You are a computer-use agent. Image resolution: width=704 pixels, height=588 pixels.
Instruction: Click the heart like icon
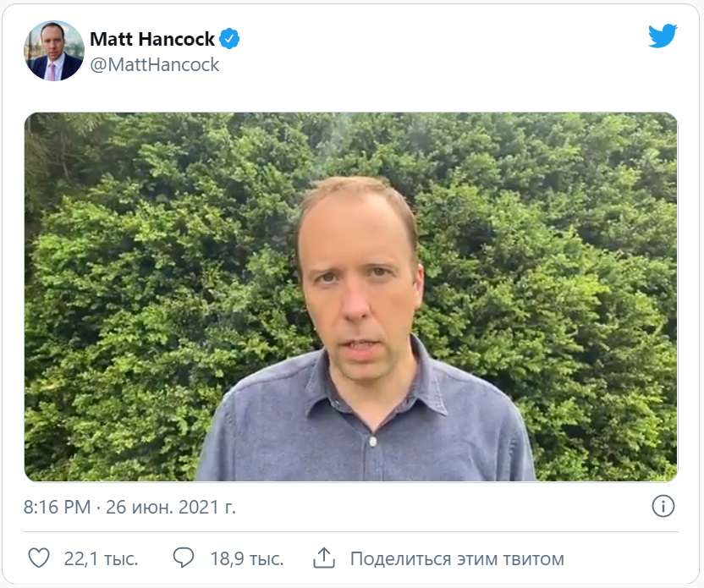pos(39,558)
